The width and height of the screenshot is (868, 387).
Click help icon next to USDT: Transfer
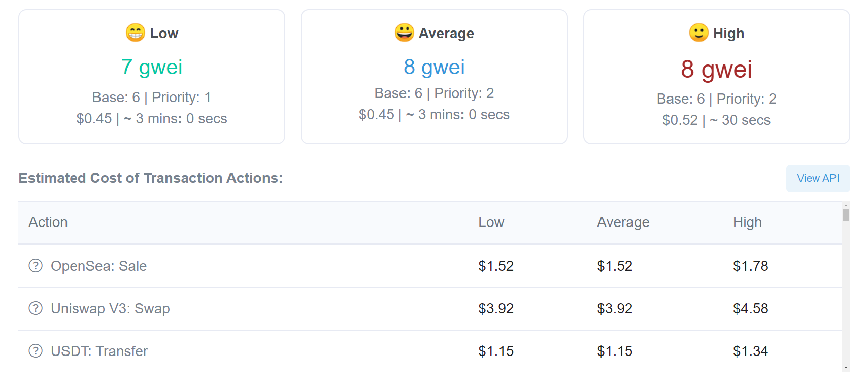(36, 351)
